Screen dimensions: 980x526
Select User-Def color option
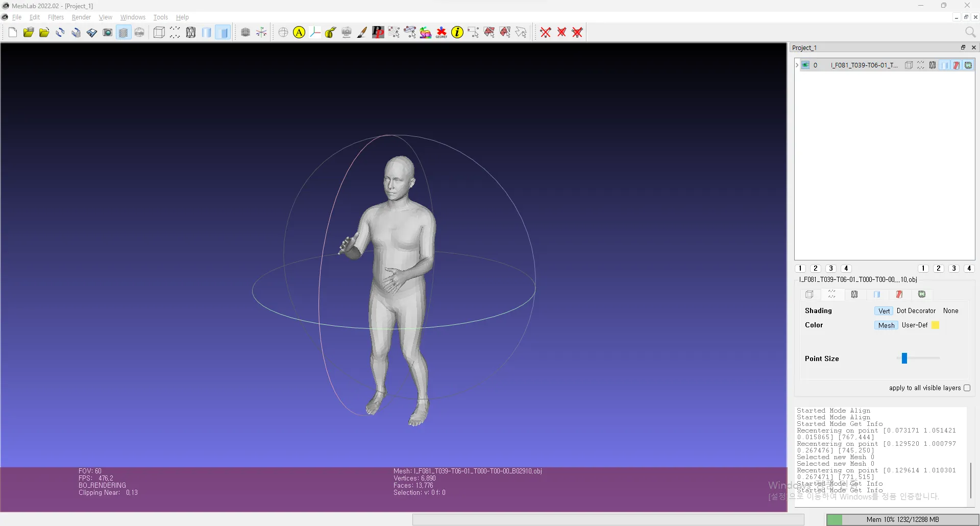(x=914, y=325)
